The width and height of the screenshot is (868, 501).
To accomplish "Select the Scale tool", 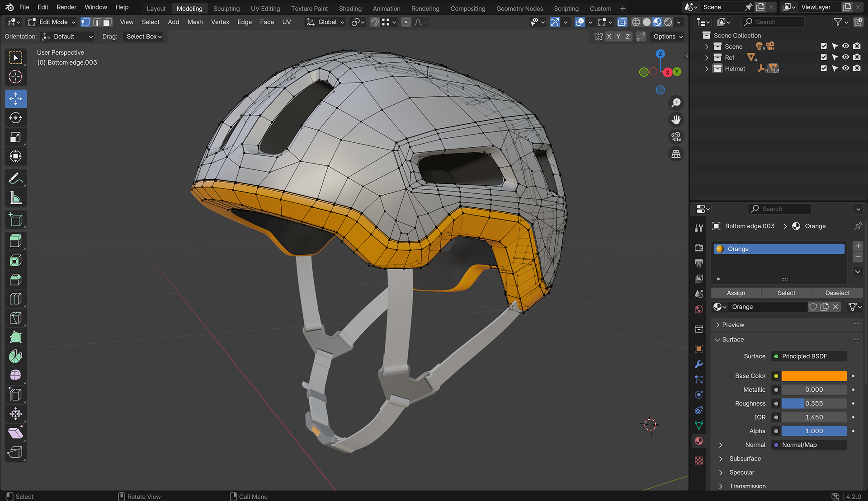I will coord(16,137).
